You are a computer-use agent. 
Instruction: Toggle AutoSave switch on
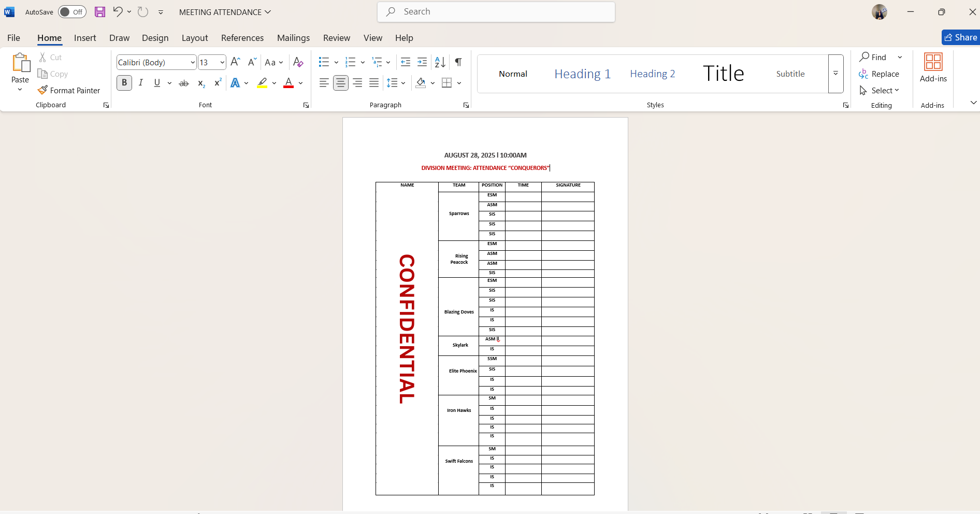72,12
